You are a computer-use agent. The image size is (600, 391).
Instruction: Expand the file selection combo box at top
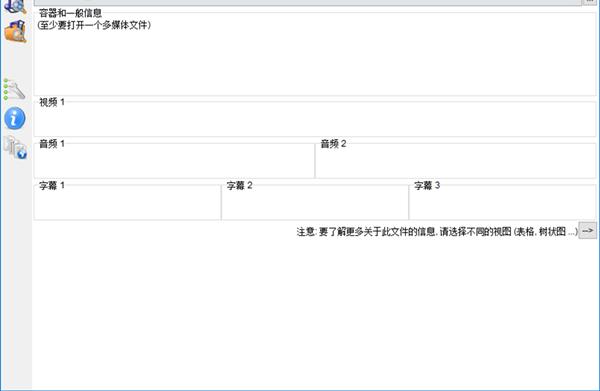[307, 2]
